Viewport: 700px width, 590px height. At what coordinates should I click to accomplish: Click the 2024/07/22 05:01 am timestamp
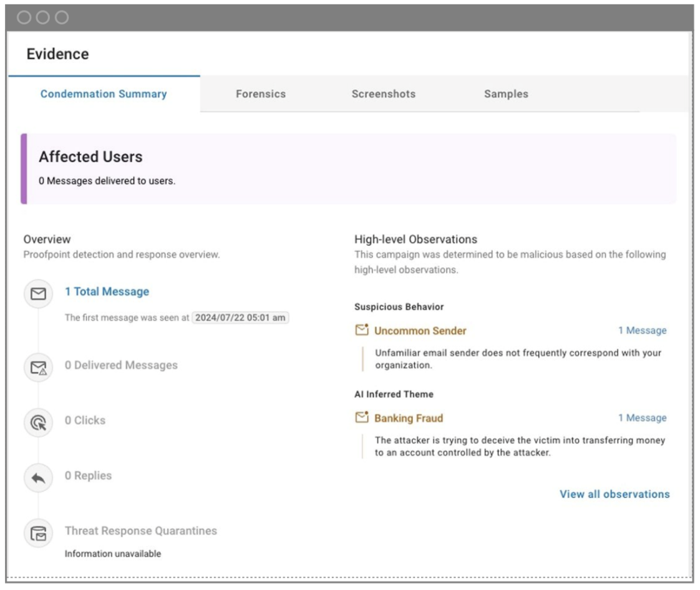[x=240, y=317]
